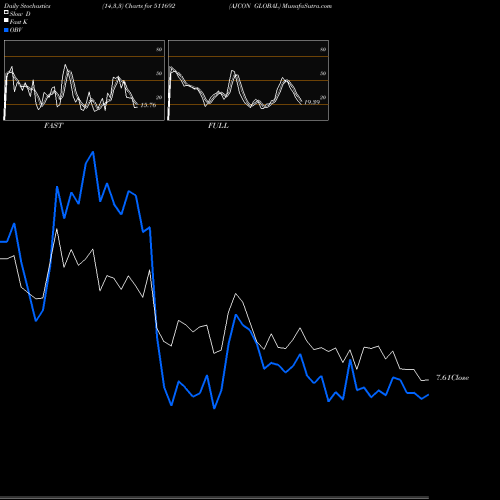500x500 pixels.
Task: Click the Fast K legend swatch
Action: tap(6, 21)
